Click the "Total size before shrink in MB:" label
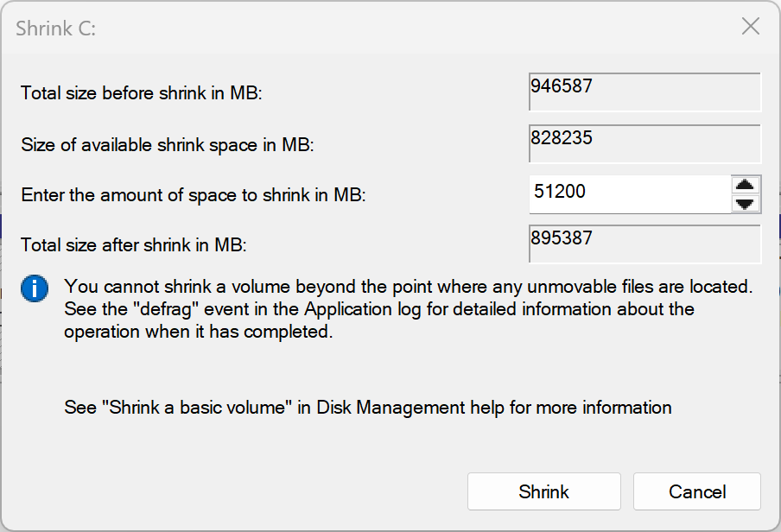This screenshot has height=532, width=781. 142,93
